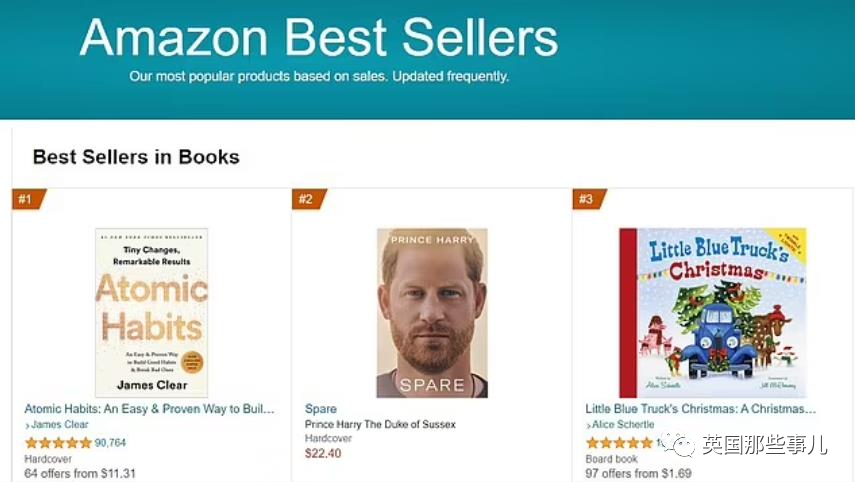Click Little Blue Truck's star rating
The image size is (855, 482).
pyautogui.click(x=619, y=443)
